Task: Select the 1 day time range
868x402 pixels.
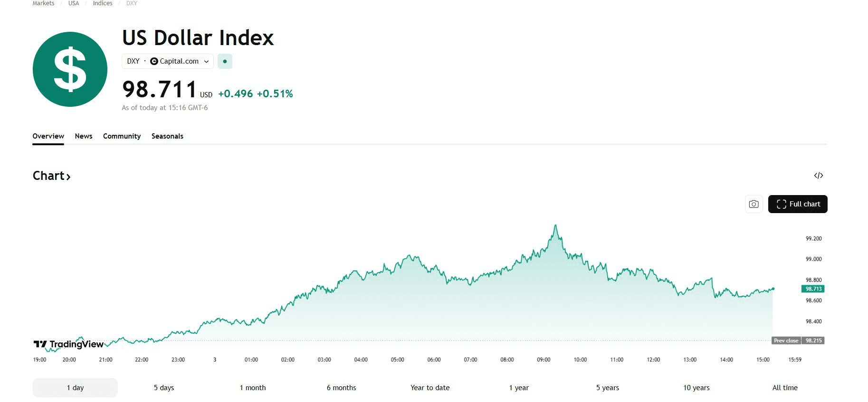Action: pos(75,388)
